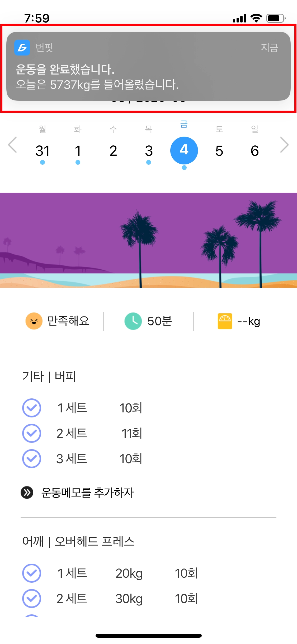
Task: Tap the Wi-Fi status icon
Action: (256, 18)
